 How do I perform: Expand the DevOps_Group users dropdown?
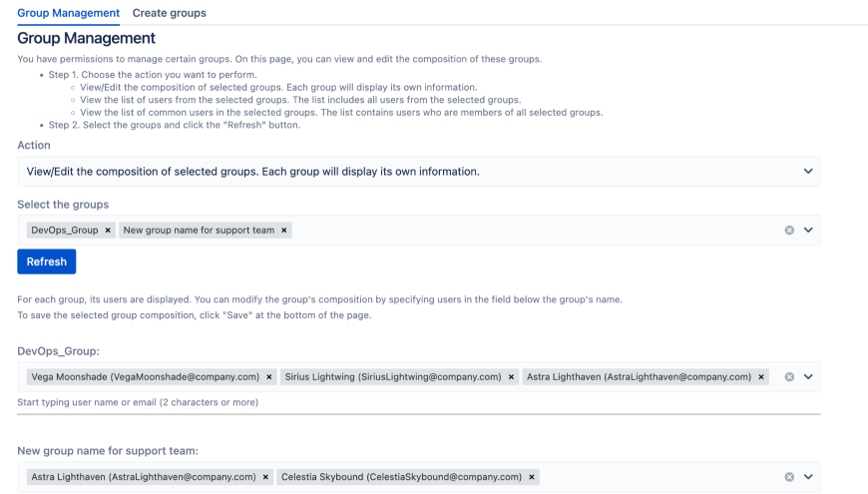tap(808, 377)
